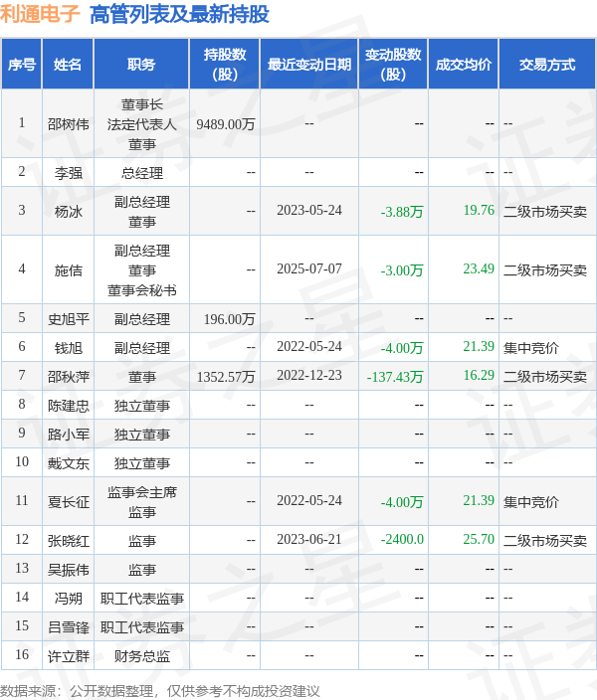Click 二级市场买卖 in 张晓红's row
Viewport: 597px width, 700px height.
coord(545,541)
